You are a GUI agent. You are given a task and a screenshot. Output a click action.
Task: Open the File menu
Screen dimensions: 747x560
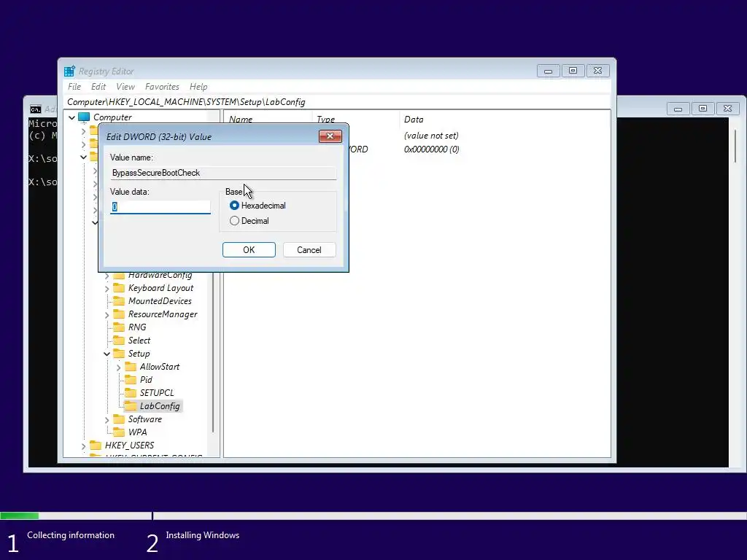coord(74,87)
